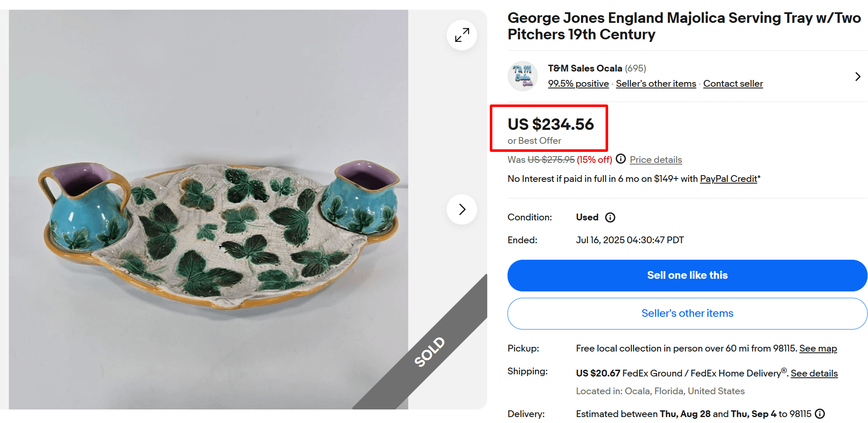Select the highlighted US $234.56 price
Screen dimensions: 868x423
point(550,124)
